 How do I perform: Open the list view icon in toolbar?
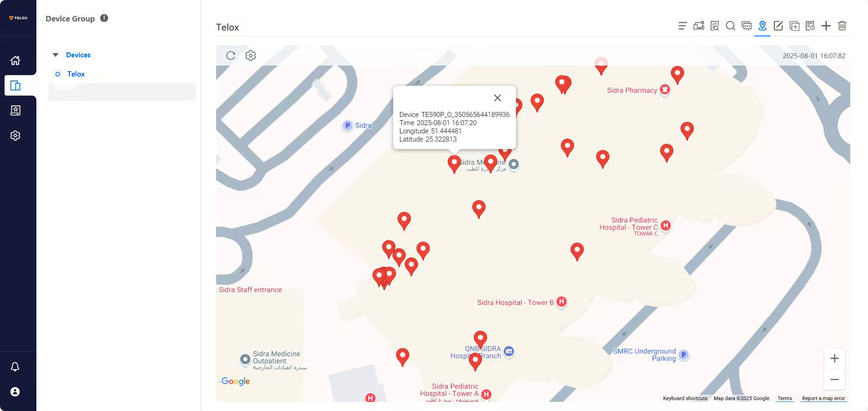tap(682, 26)
